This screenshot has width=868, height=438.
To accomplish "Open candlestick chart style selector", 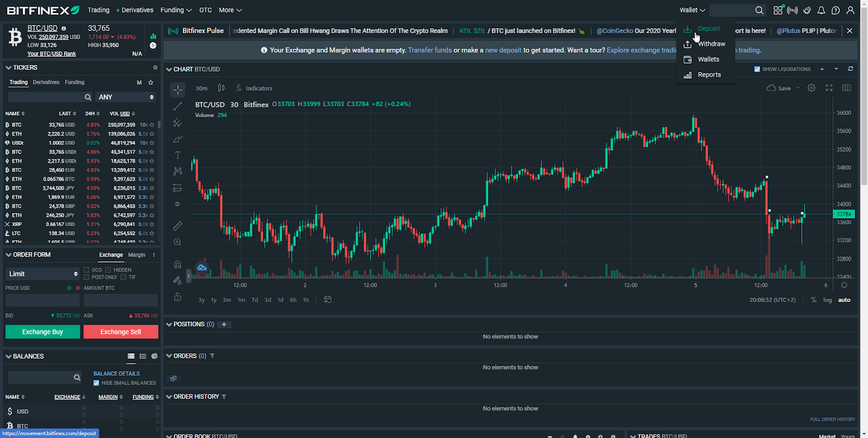I will coord(221,88).
